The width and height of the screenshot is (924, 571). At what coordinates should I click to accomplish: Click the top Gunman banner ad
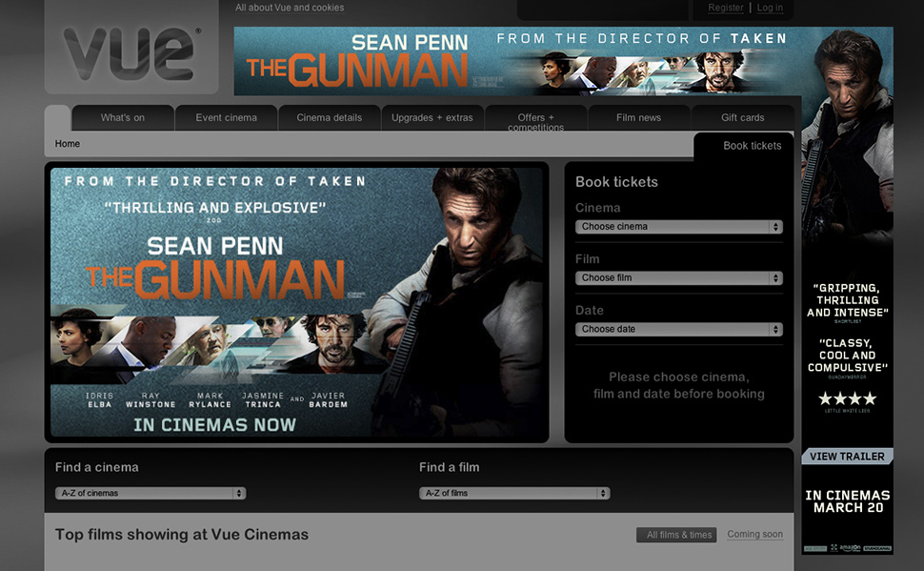pos(517,61)
